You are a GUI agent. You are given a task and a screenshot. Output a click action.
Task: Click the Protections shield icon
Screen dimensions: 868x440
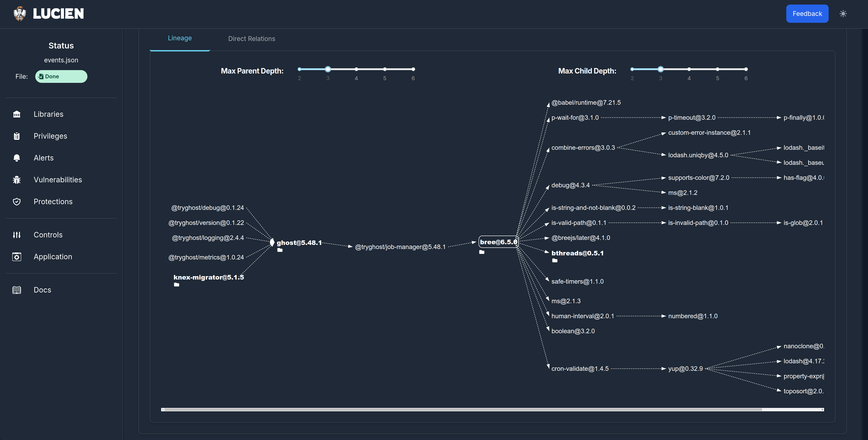[17, 201]
